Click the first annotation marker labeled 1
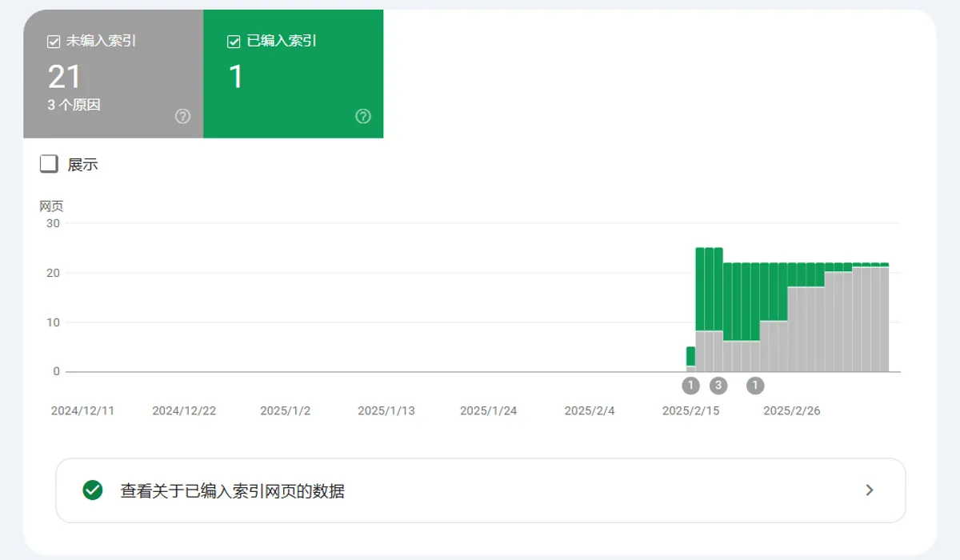The height and width of the screenshot is (560, 960). click(x=690, y=386)
